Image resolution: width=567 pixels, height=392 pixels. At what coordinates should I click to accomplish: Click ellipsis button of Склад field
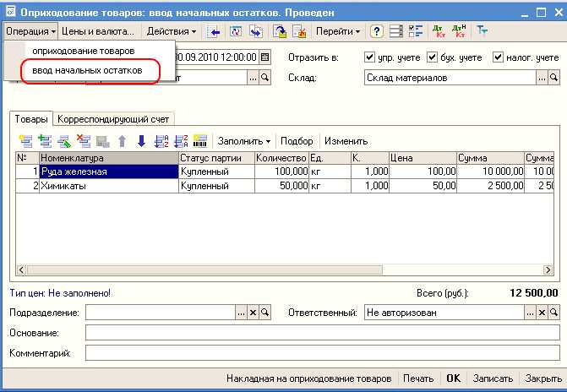[x=542, y=78]
